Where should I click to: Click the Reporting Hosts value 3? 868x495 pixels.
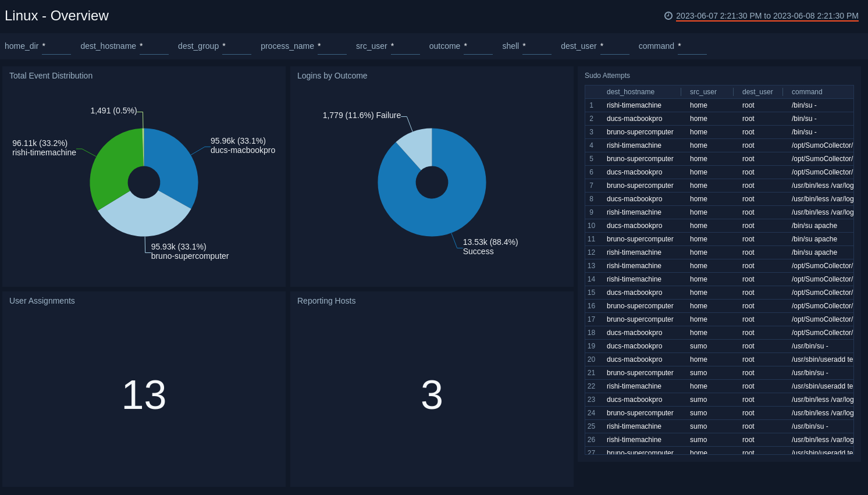[432, 396]
